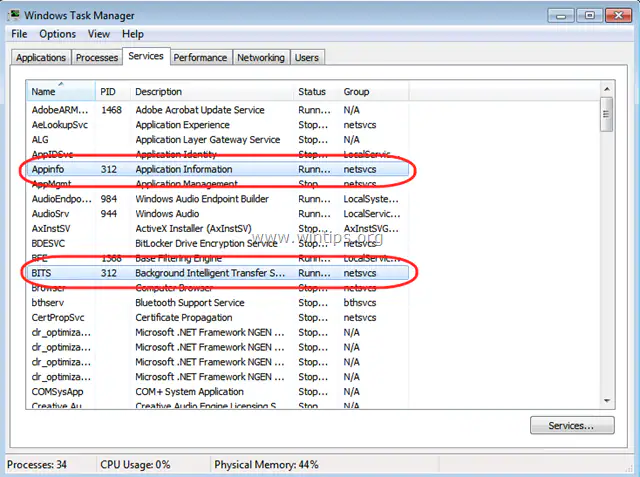Select the Services tab
Viewport: 640px width, 477px height.
click(146, 56)
